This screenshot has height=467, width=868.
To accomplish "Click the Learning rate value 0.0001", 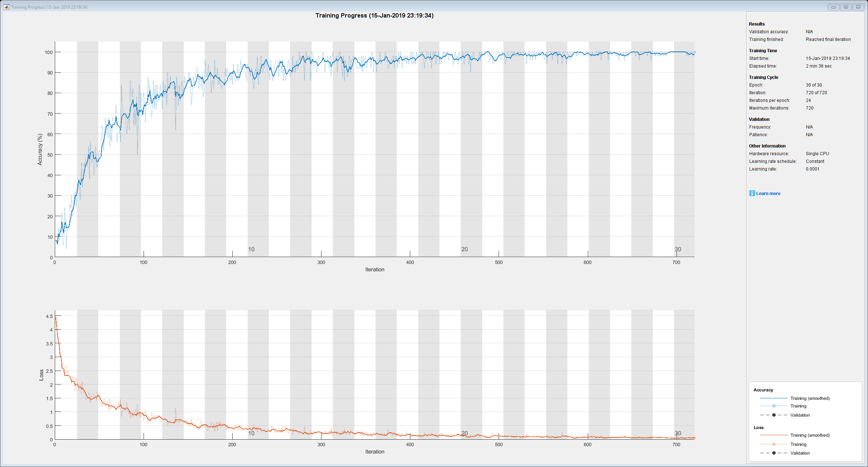I will (812, 169).
